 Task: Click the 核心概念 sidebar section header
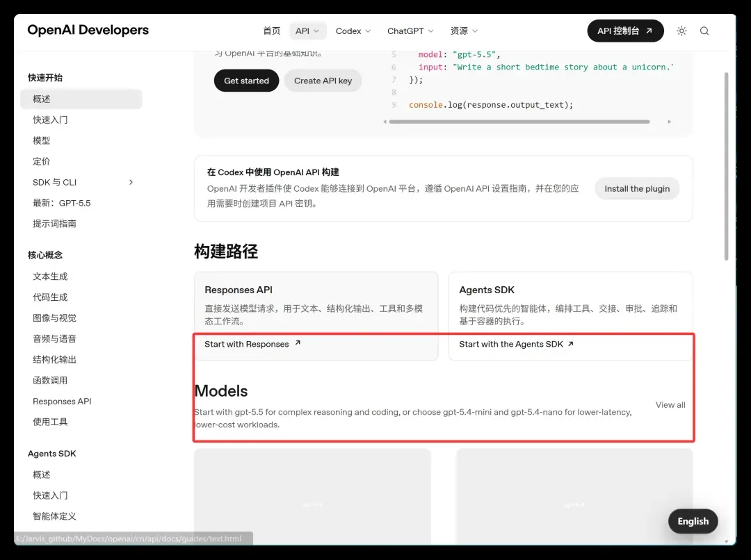(45, 254)
